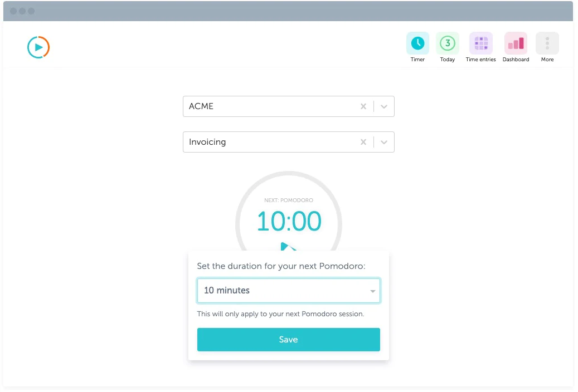The height and width of the screenshot is (392, 578).
Task: Open the Dashboard chart icon
Action: click(516, 43)
